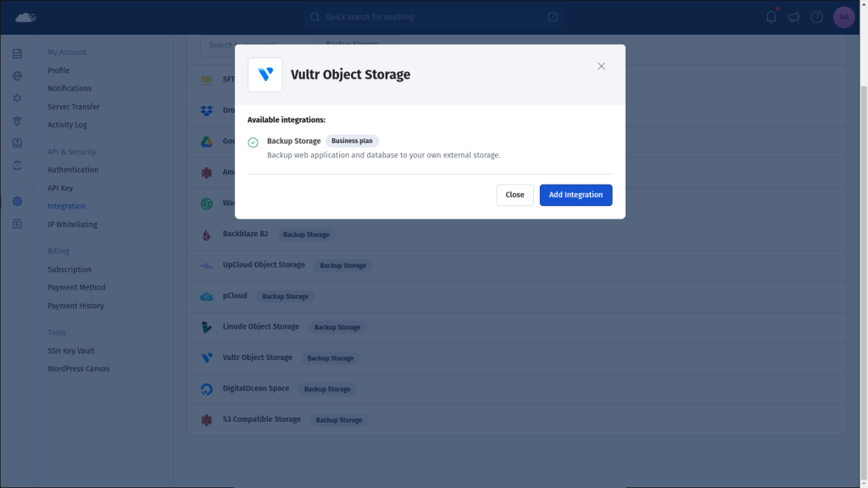Close the dialog with the Close button
The image size is (868, 488).
515,195
